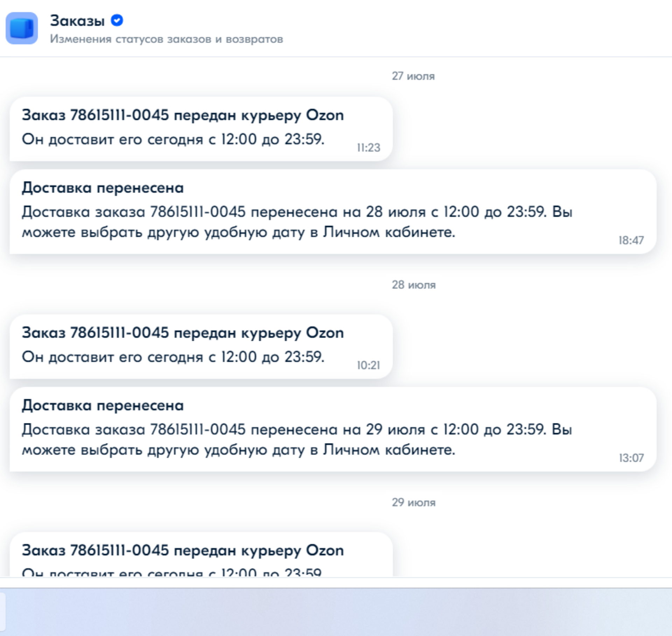
Task: Open Доставка перенесена message about 29 июля
Action: click(x=333, y=429)
